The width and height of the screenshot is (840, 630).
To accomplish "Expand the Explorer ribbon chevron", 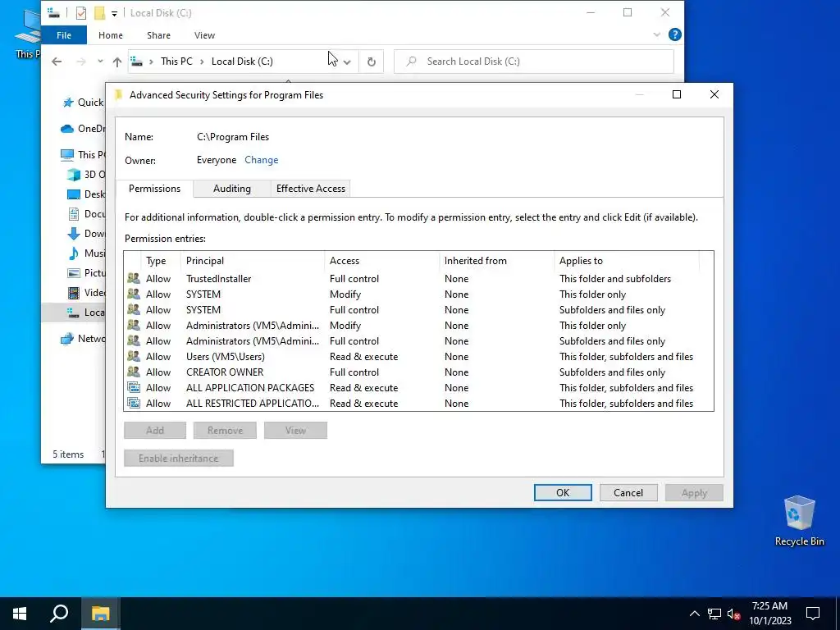I will click(x=657, y=34).
